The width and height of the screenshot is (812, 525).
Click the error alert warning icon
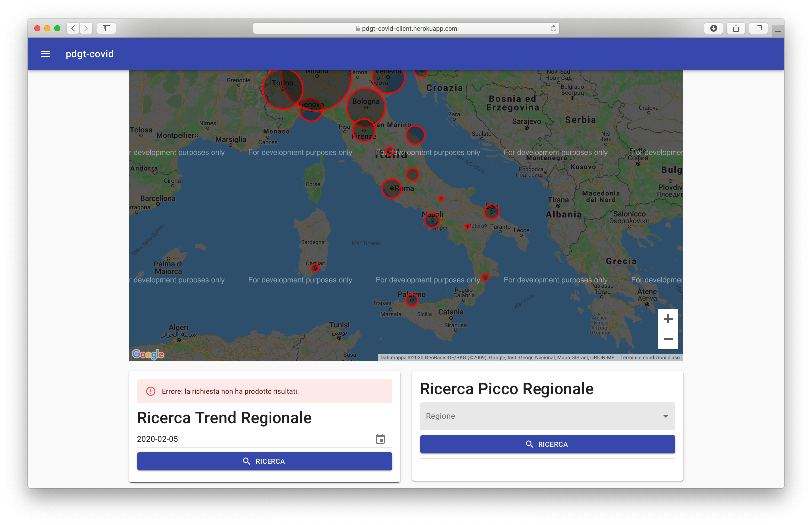point(151,391)
